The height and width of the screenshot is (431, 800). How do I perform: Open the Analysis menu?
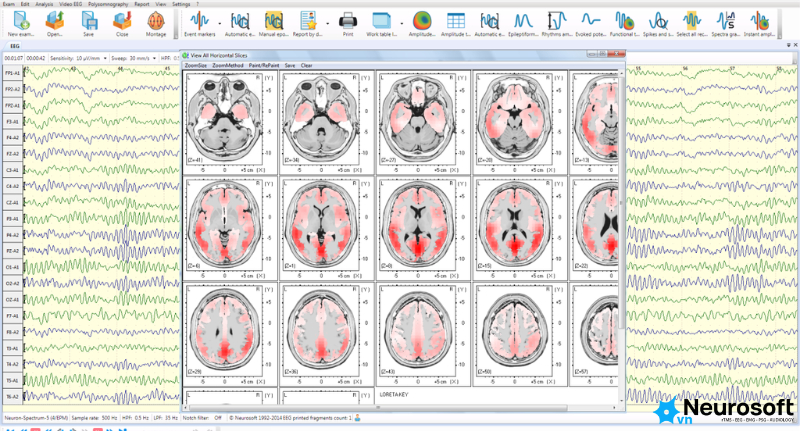coord(44,4)
